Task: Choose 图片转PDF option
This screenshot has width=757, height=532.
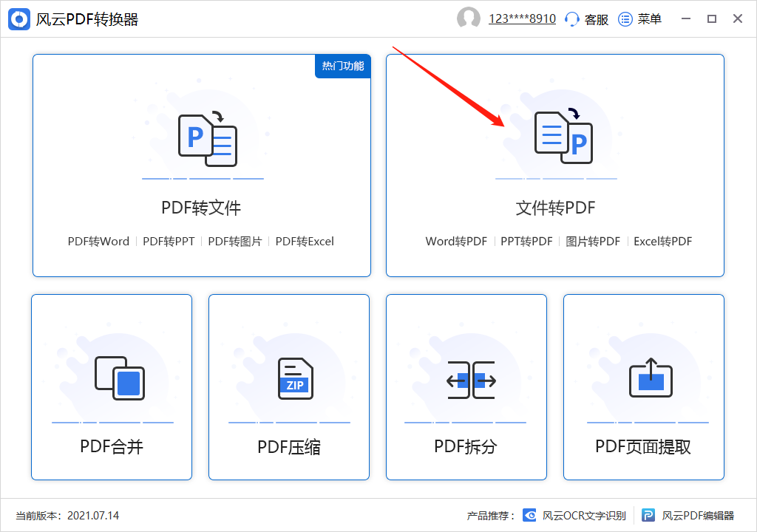Action: [x=593, y=242]
